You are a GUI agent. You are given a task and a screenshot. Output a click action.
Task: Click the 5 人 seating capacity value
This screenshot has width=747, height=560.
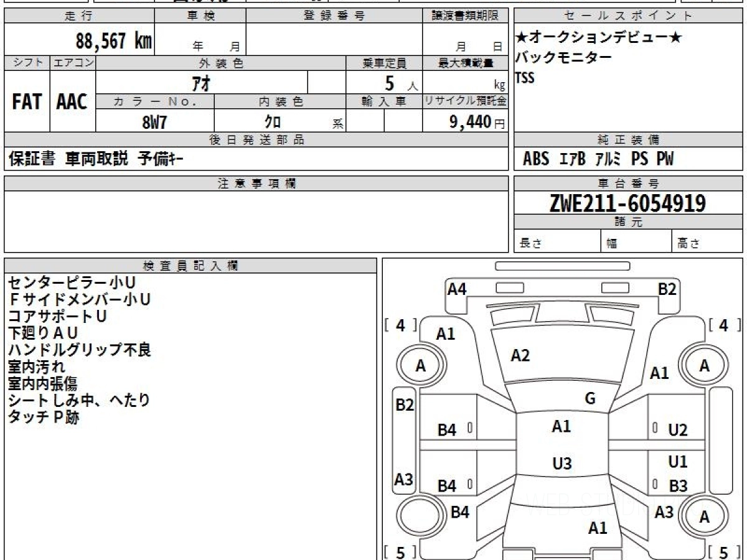tap(401, 83)
